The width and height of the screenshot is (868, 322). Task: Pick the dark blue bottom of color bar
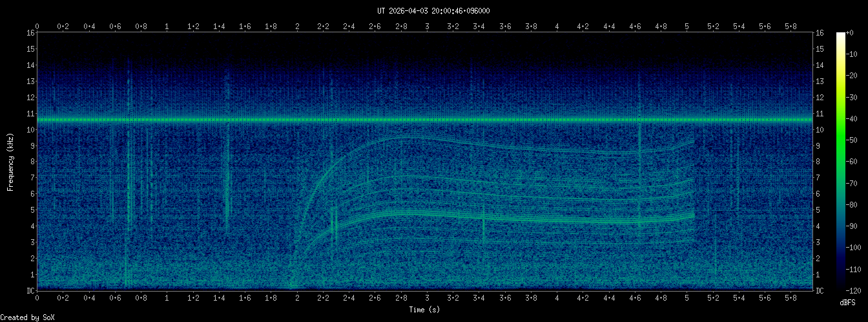pyautogui.click(x=840, y=284)
